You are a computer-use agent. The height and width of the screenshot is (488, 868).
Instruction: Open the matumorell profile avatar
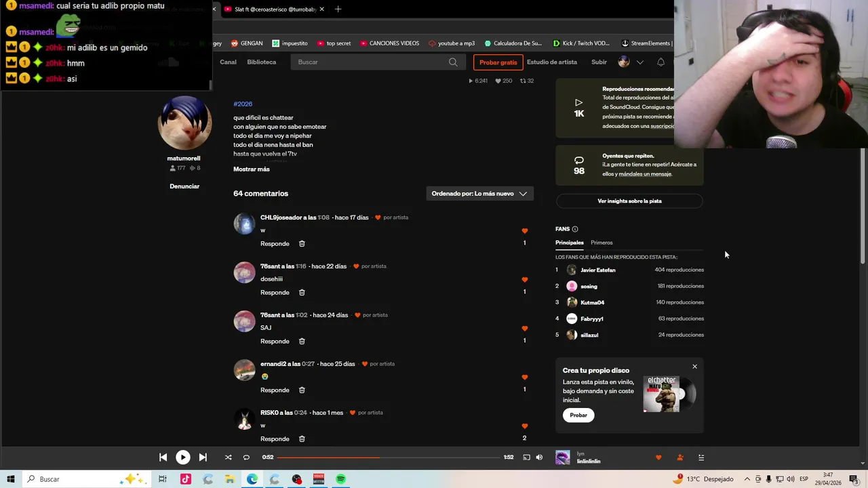pos(184,123)
